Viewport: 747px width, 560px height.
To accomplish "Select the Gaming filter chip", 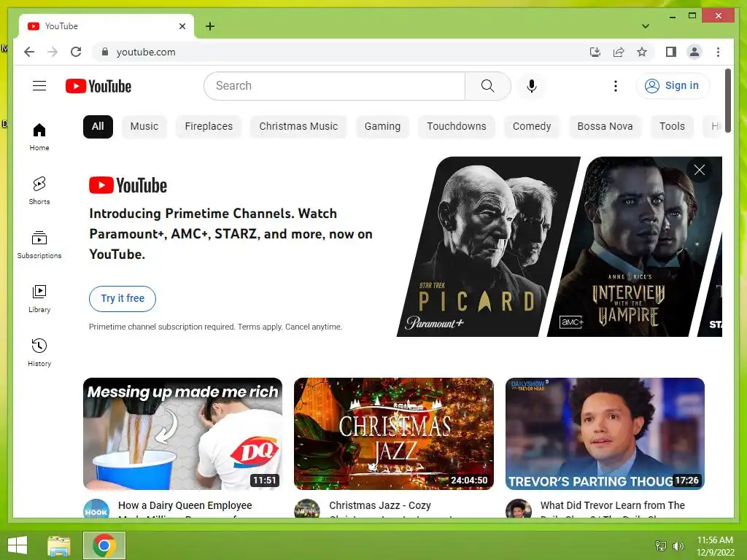I will 382,127.
